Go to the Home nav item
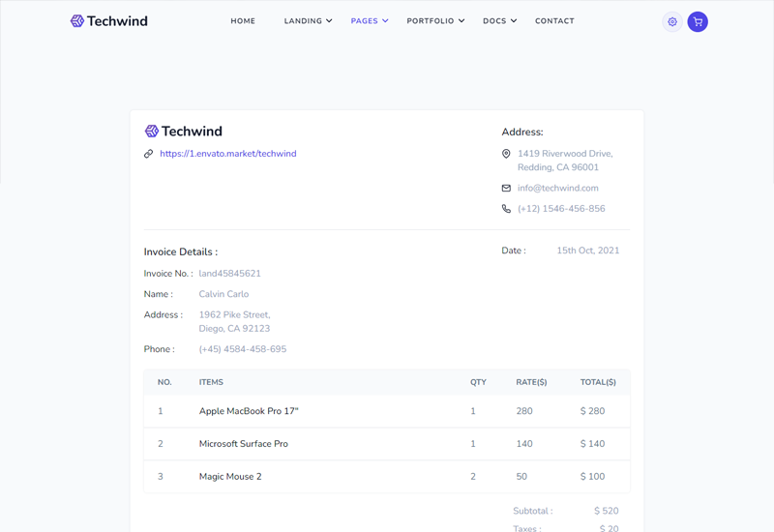Screen dimensions: 774x532 243,21
